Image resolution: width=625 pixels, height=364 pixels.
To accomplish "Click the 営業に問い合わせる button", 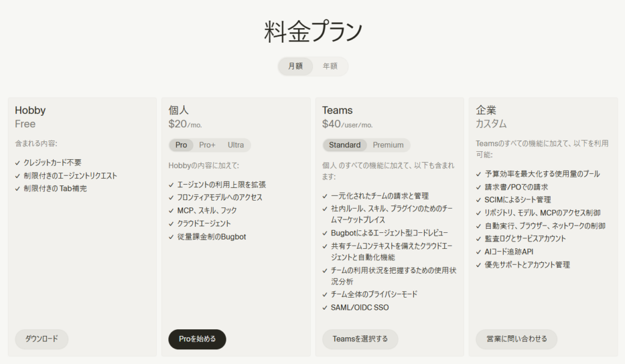I will [516, 339].
